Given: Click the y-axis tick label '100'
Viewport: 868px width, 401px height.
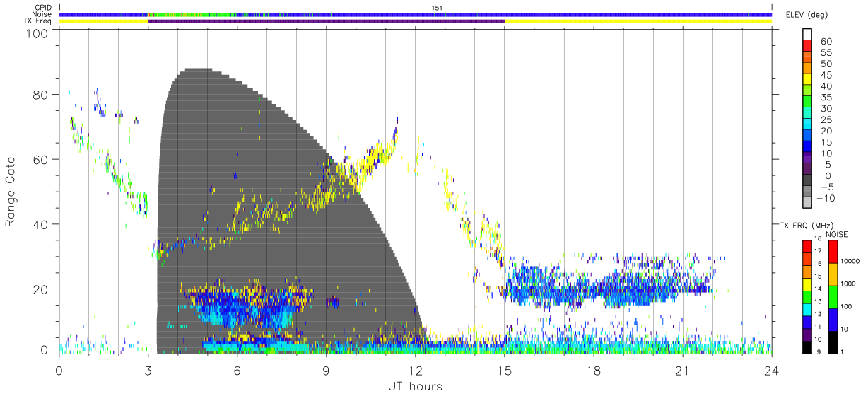Looking at the screenshot, I should 36,33.
